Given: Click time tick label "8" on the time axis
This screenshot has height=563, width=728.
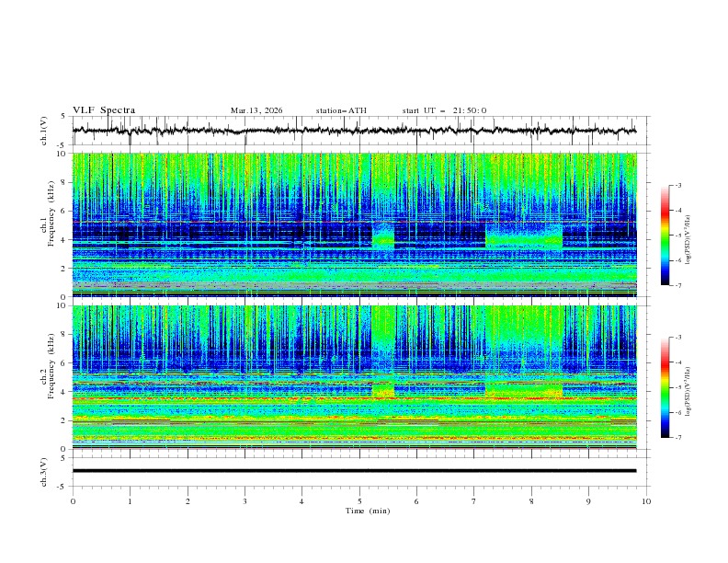Looking at the screenshot, I should 531,501.
